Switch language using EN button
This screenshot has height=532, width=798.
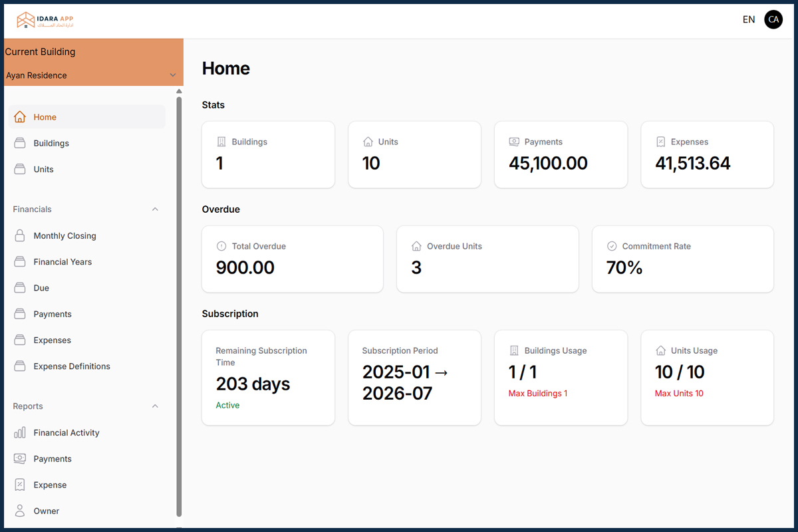tap(749, 20)
